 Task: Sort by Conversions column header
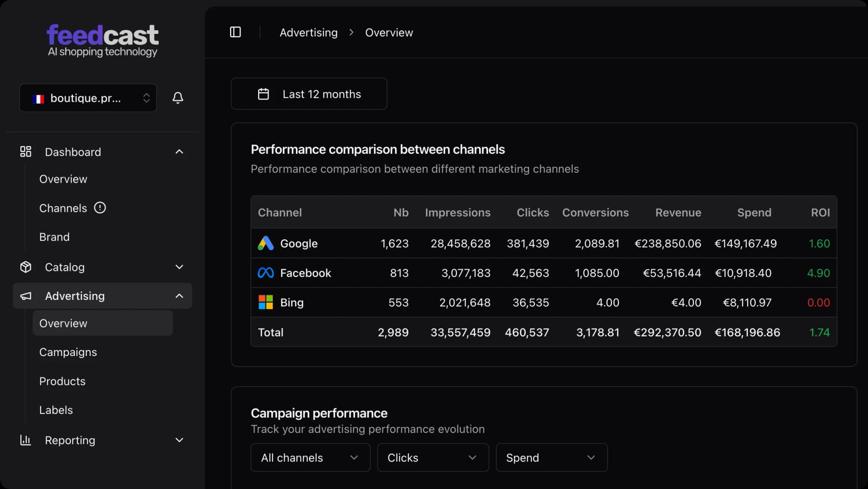coord(595,213)
